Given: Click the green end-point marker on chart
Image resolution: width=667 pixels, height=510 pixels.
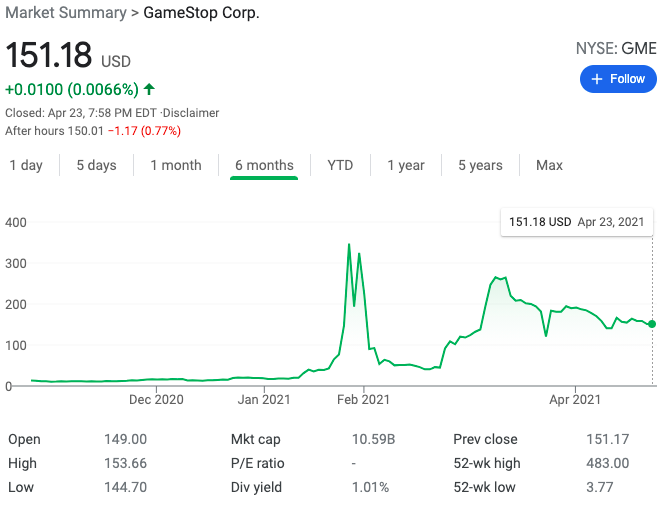Looking at the screenshot, I should 652,324.
